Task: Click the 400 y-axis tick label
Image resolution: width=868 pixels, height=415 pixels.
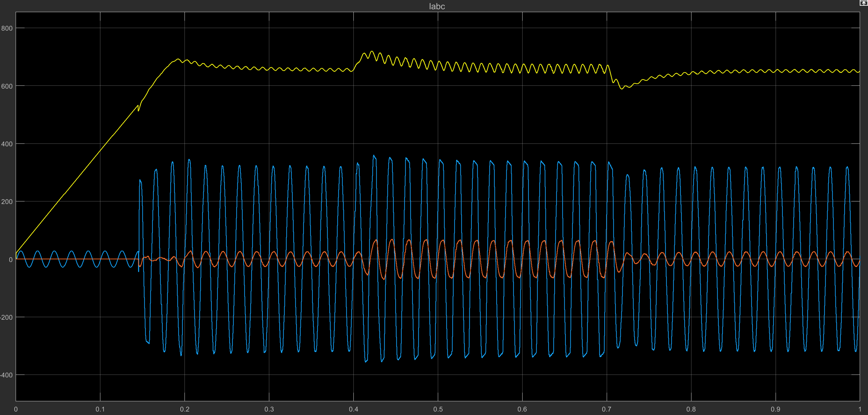Action: click(7, 144)
